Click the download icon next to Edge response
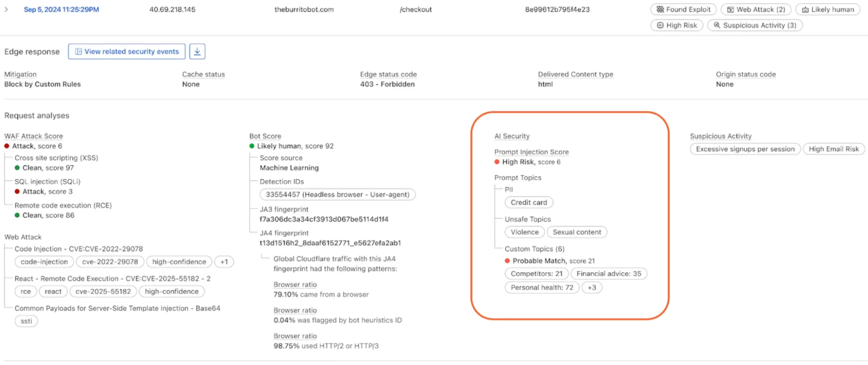The image size is (868, 365). click(197, 51)
